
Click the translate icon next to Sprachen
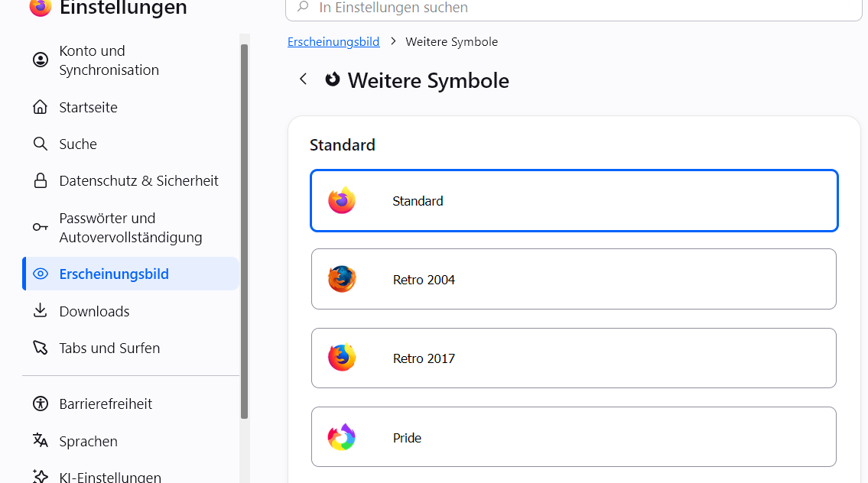click(41, 440)
